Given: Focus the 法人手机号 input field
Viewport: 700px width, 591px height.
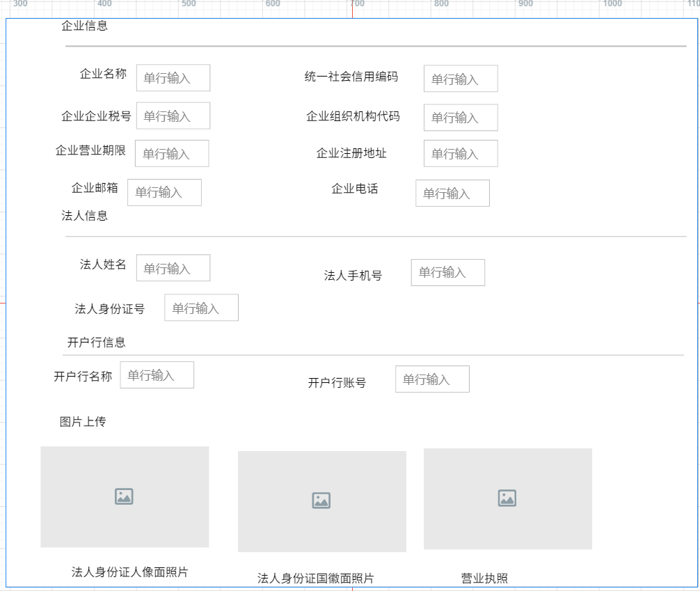Looking at the screenshot, I should [448, 272].
